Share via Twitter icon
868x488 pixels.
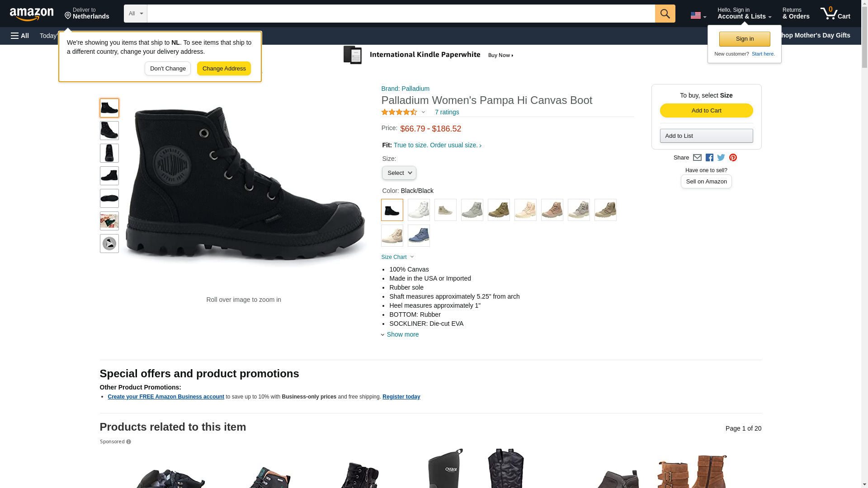tap(721, 158)
